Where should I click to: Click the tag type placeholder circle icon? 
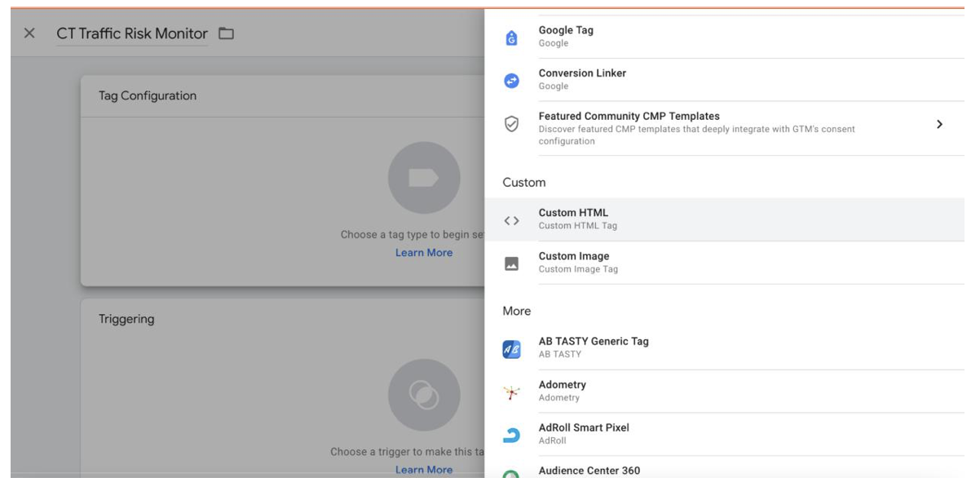[x=424, y=178]
